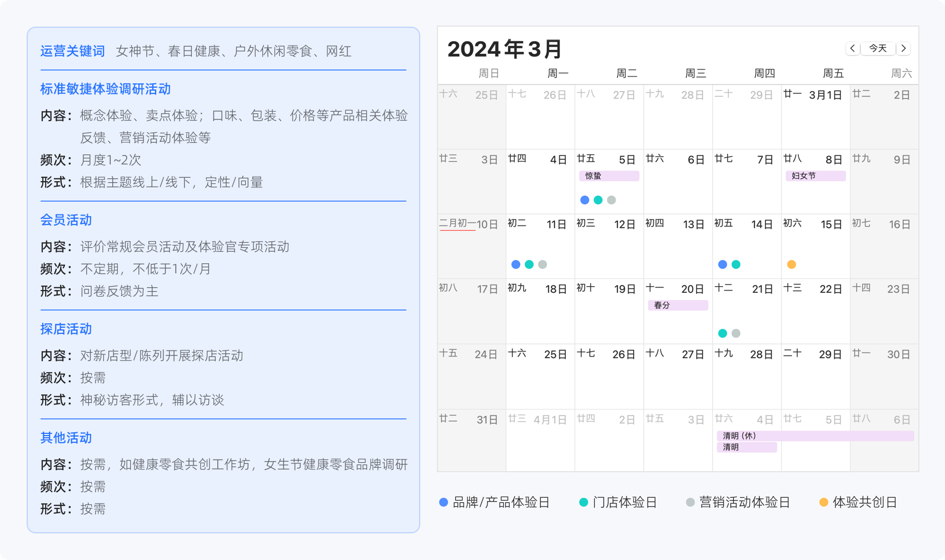Screen dimensions: 945x560
Task: Select the orange dot on March 15
Action: point(792,264)
